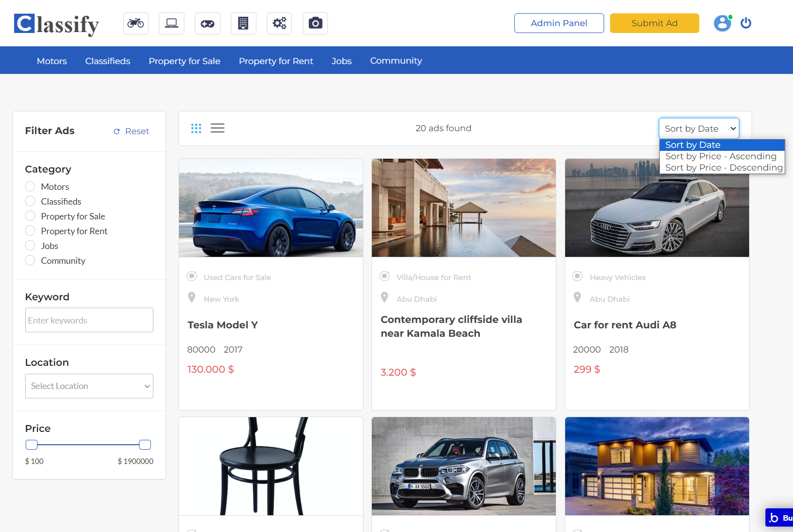Click the Admin Panel button
The height and width of the screenshot is (532, 793).
click(559, 23)
